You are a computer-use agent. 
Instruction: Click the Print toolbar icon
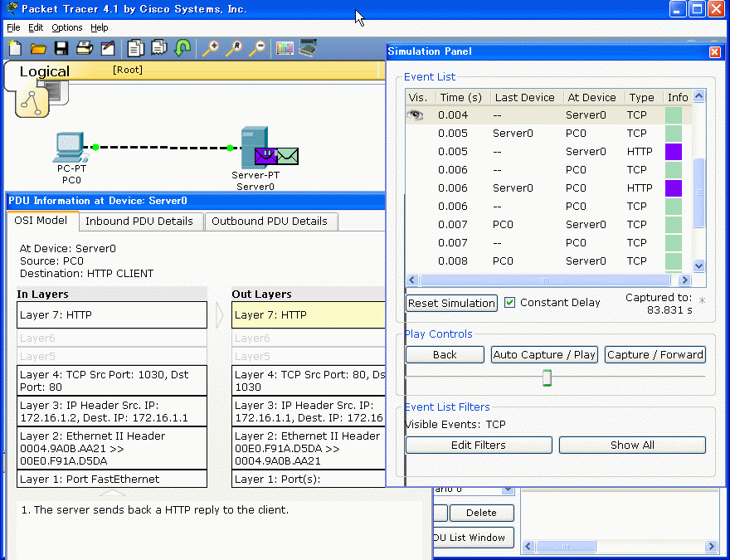[x=85, y=48]
